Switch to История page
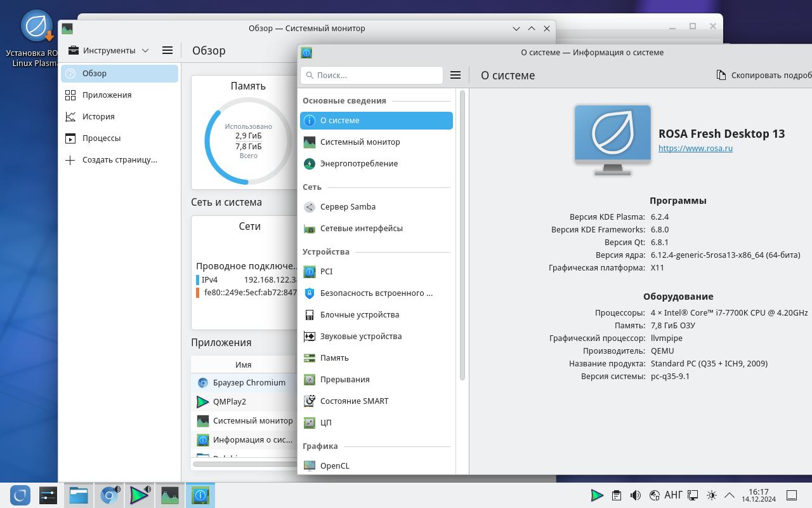The image size is (812, 508). point(98,116)
